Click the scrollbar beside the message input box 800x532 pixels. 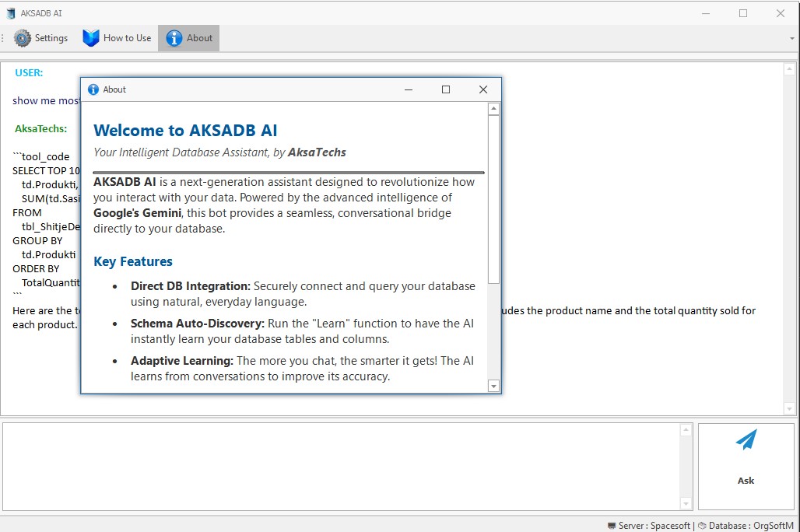point(686,465)
